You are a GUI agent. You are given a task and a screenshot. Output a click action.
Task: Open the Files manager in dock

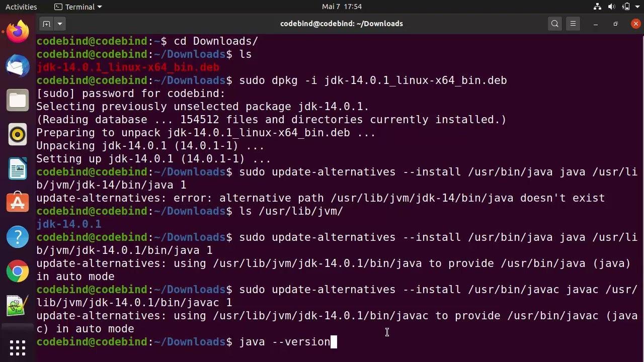[18, 100]
